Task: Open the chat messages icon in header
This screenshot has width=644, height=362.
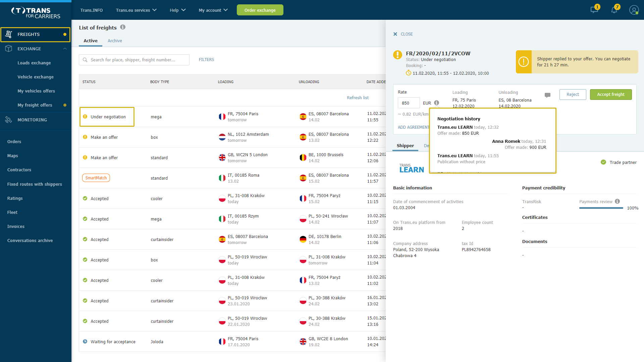Action: coord(594,10)
